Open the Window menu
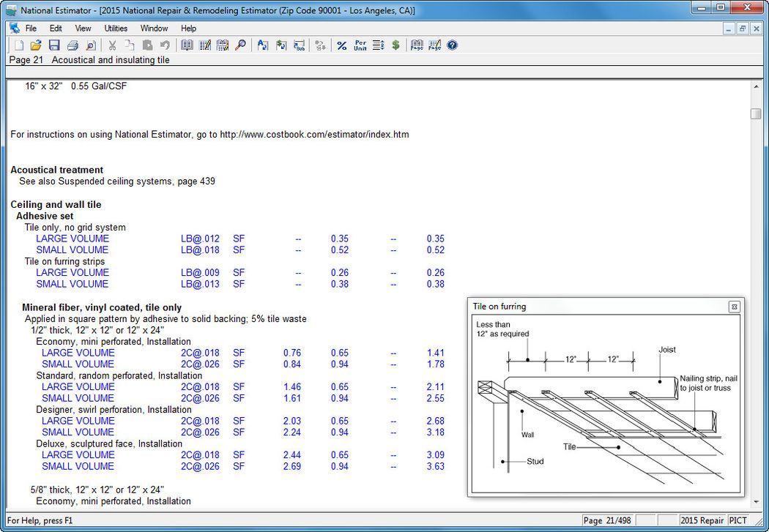Screen dimensions: 769x532 point(154,28)
